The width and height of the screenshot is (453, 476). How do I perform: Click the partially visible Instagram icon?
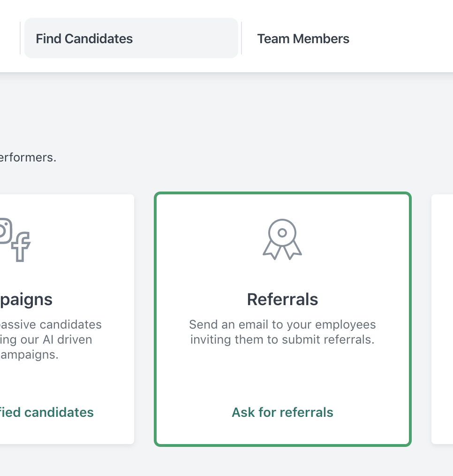pyautogui.click(x=6, y=230)
